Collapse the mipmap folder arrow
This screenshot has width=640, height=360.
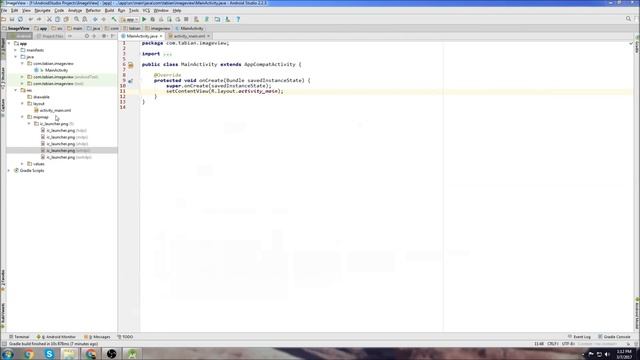tap(22, 117)
